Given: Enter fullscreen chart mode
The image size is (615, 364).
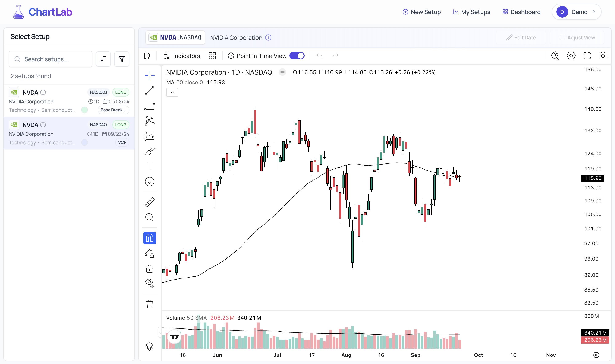Looking at the screenshot, I should pyautogui.click(x=587, y=56).
